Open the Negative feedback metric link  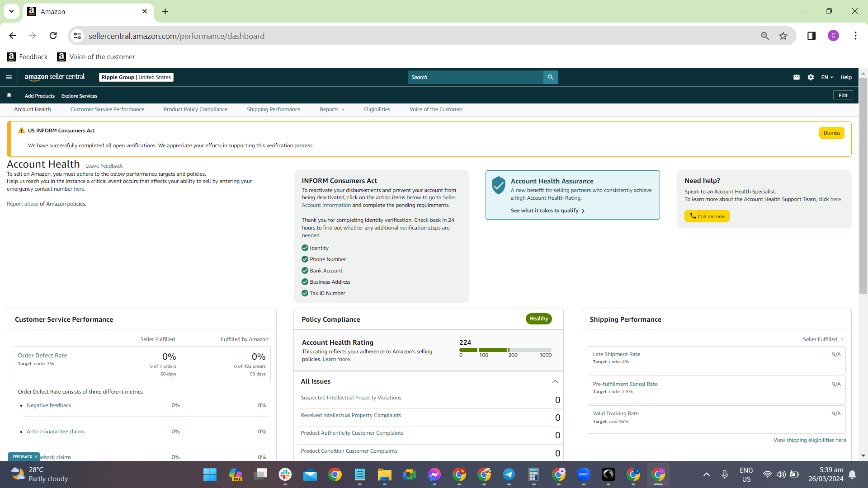coord(49,405)
